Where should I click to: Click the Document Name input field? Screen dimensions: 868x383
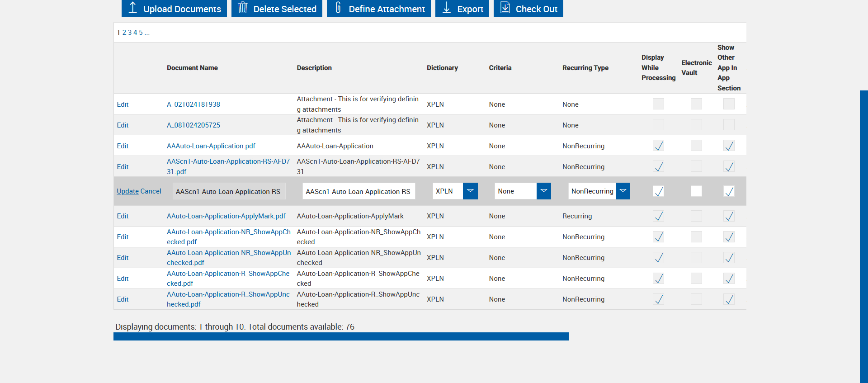click(x=229, y=191)
